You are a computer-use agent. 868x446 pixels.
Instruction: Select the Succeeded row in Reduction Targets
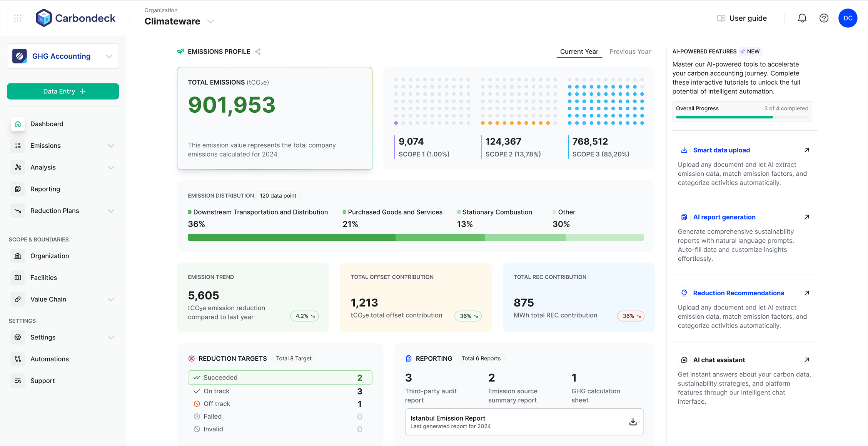pyautogui.click(x=280, y=377)
